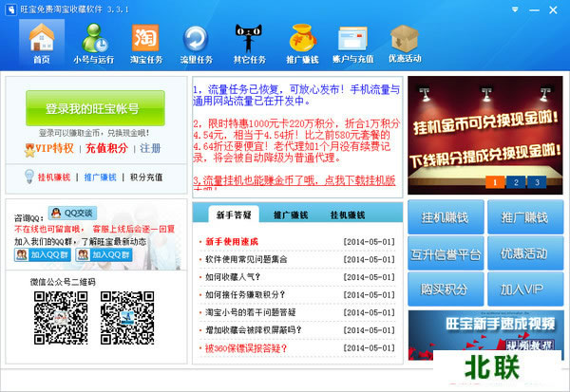Click the 互开信誉平台 button
The width and height of the screenshot is (570, 392).
[443, 253]
